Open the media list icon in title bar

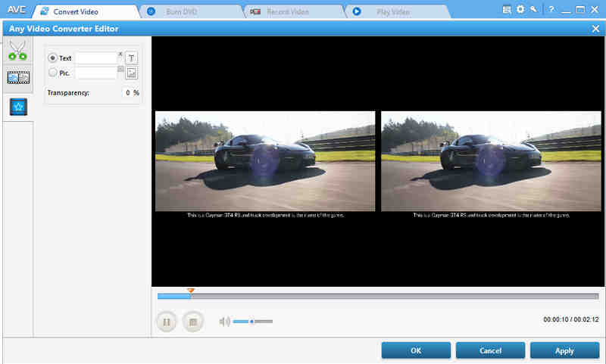[x=507, y=10]
